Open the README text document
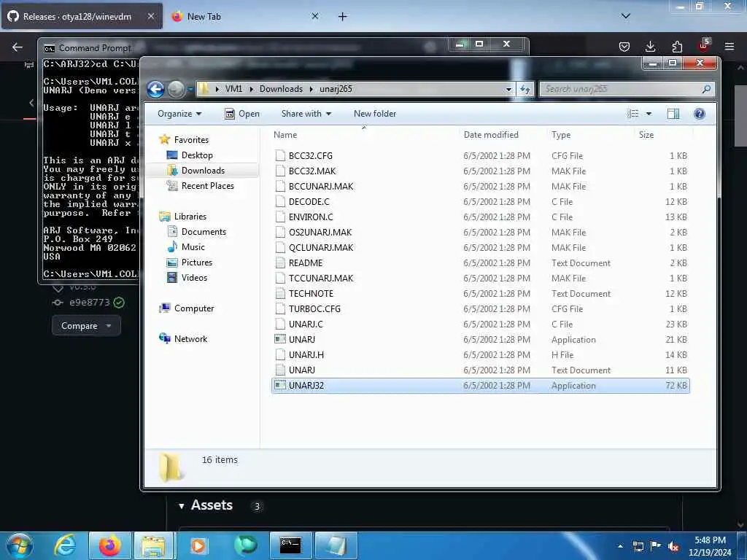Image resolution: width=747 pixels, height=560 pixels. point(306,262)
